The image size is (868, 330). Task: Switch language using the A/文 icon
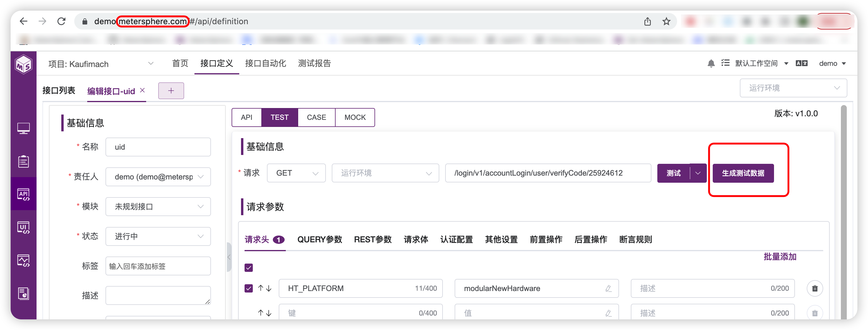click(x=802, y=63)
